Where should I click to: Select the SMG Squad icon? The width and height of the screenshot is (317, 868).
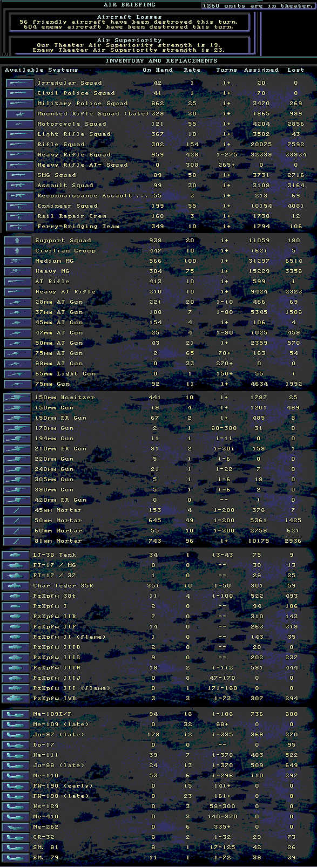pos(20,175)
